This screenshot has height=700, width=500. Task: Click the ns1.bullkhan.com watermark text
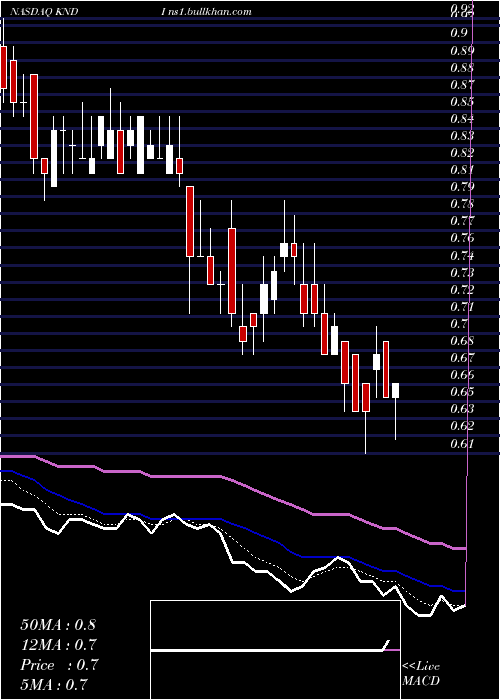point(209,12)
